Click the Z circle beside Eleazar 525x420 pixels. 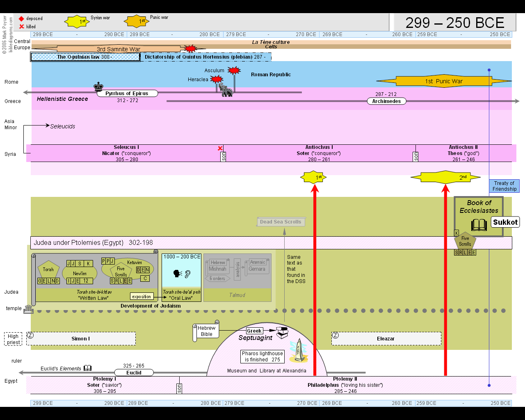coord(336,336)
